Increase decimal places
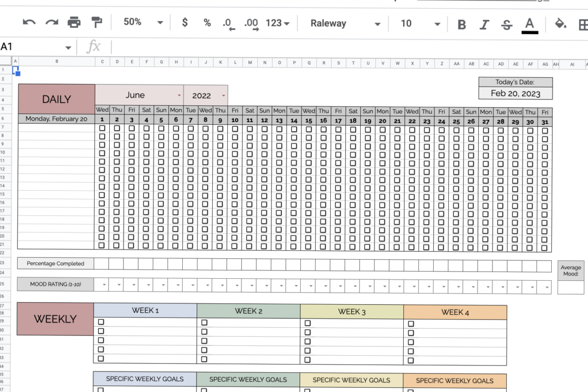Screen dimensions: 588x392 click(x=251, y=23)
